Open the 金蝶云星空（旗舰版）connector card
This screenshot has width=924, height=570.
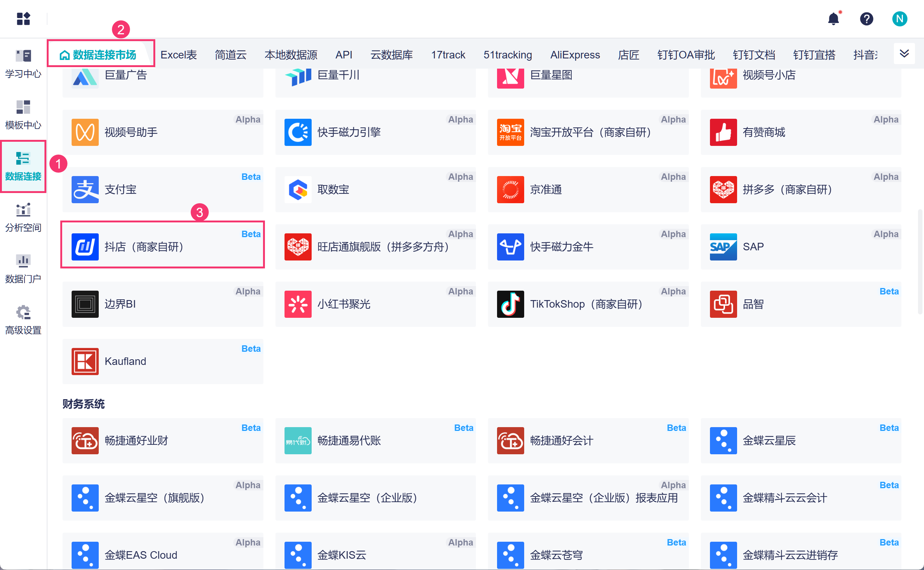coord(163,498)
